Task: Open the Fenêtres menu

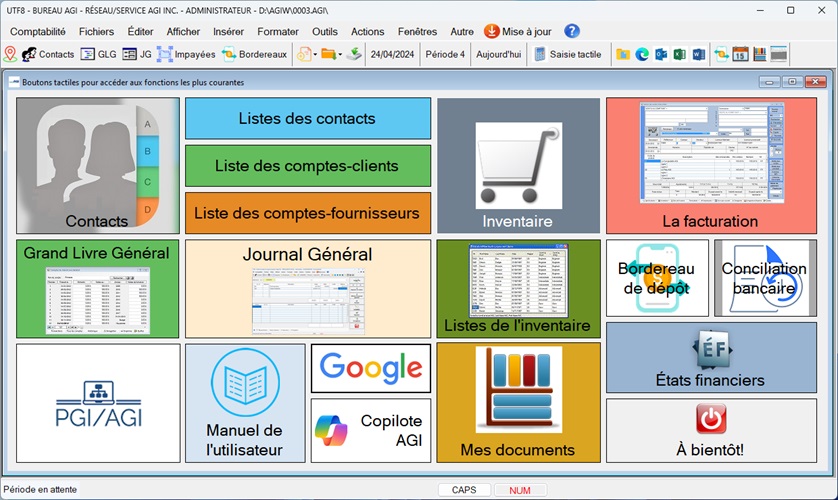Action: coord(417,32)
